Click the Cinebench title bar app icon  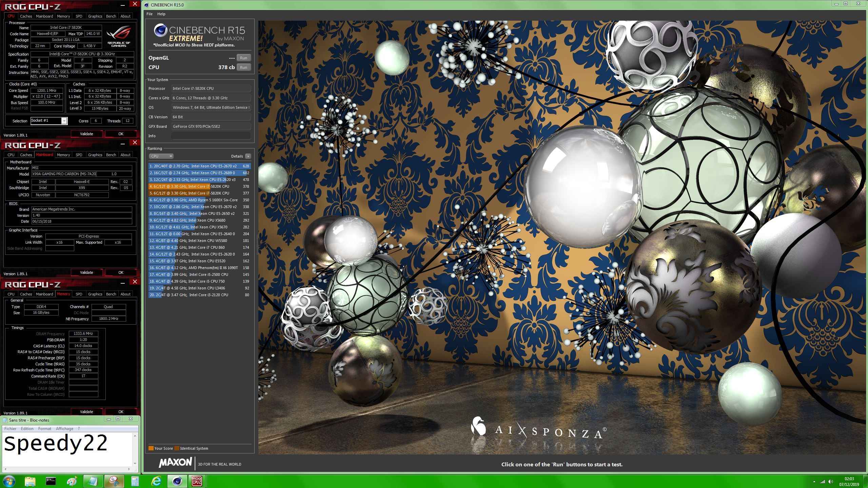[146, 5]
